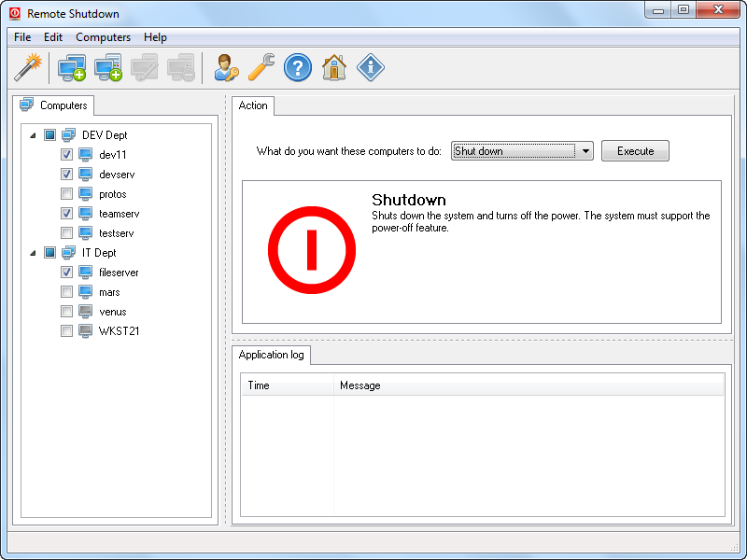Screen dimensions: 747x560
Task: Enable the mars computer checkbox
Action: [66, 292]
